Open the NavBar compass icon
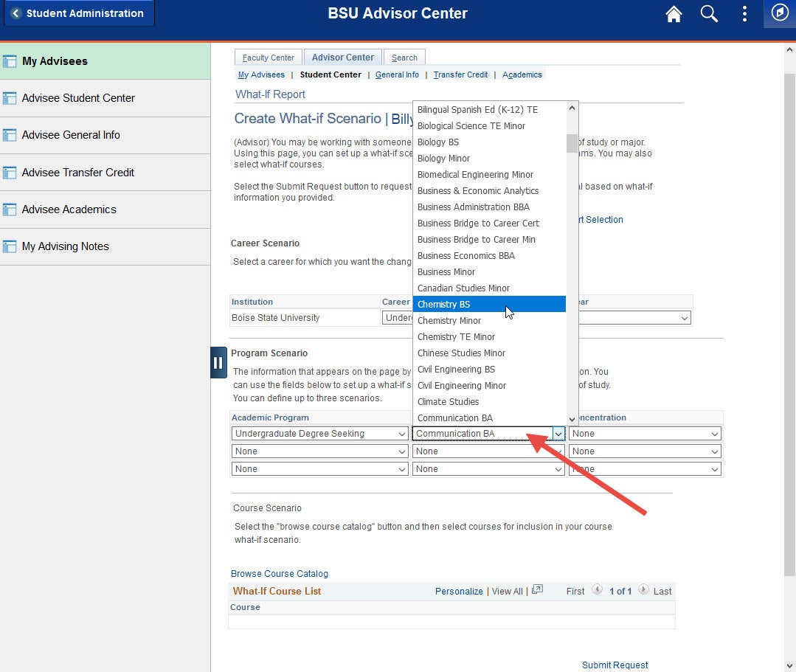 [x=779, y=13]
